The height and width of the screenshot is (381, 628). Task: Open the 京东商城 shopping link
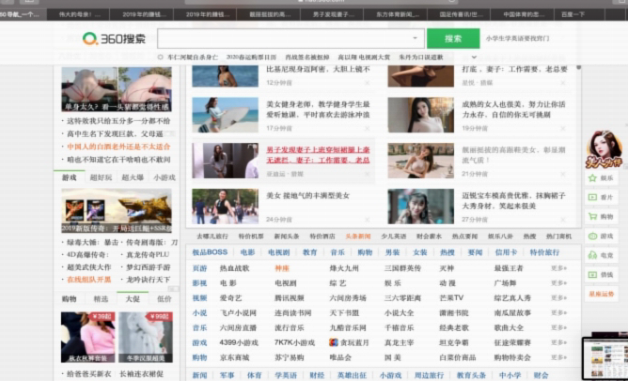[x=234, y=357]
